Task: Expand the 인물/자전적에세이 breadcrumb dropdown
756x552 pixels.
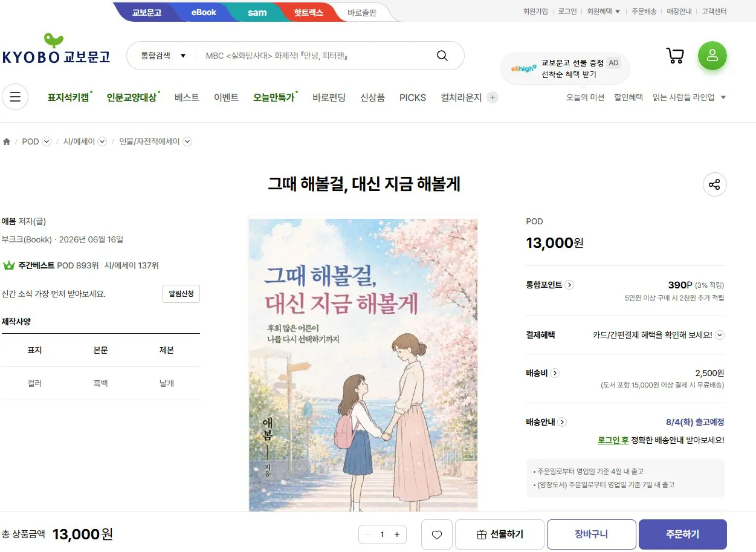Action: [x=187, y=141]
